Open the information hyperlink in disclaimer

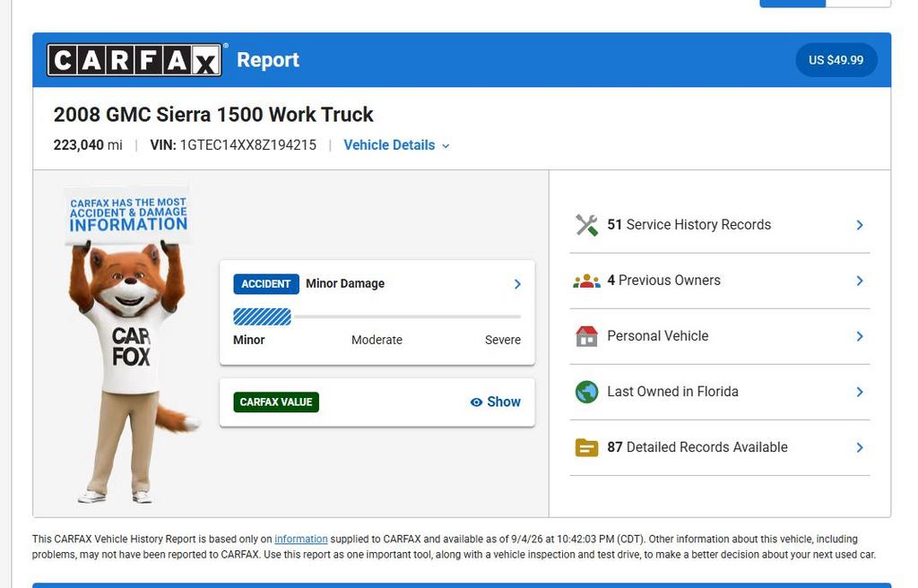[x=301, y=539]
